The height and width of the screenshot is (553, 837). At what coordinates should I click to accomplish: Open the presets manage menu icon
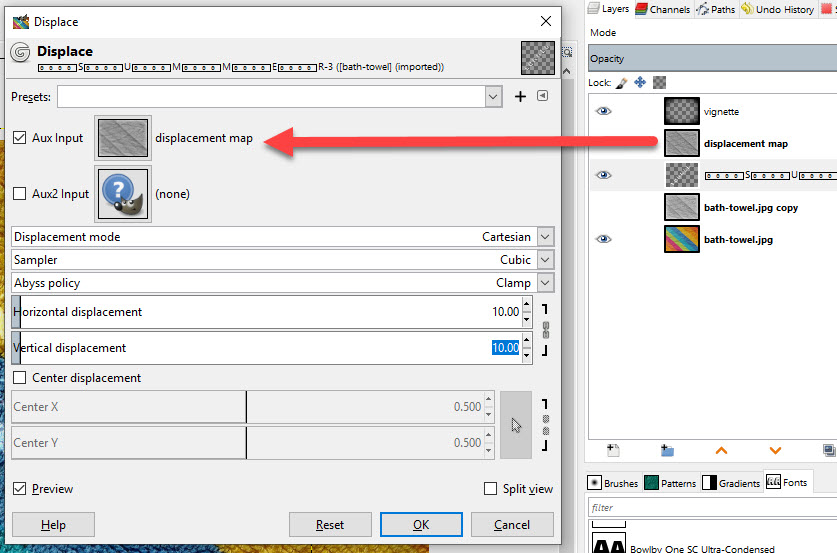(x=542, y=96)
